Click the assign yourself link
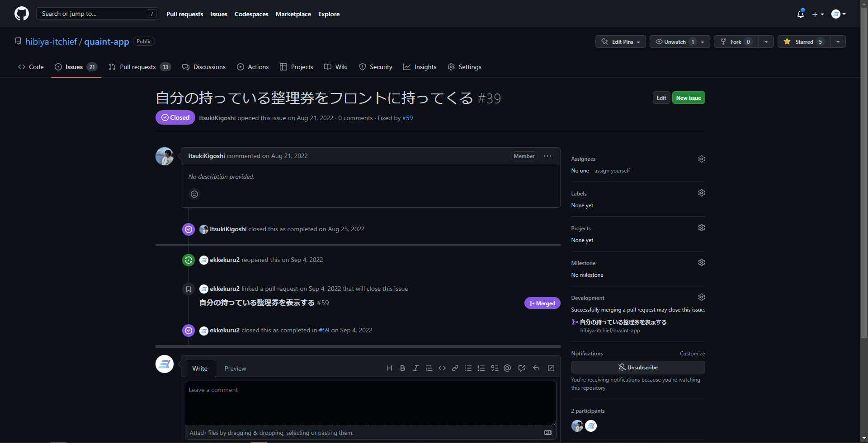This screenshot has width=868, height=443. tap(612, 171)
